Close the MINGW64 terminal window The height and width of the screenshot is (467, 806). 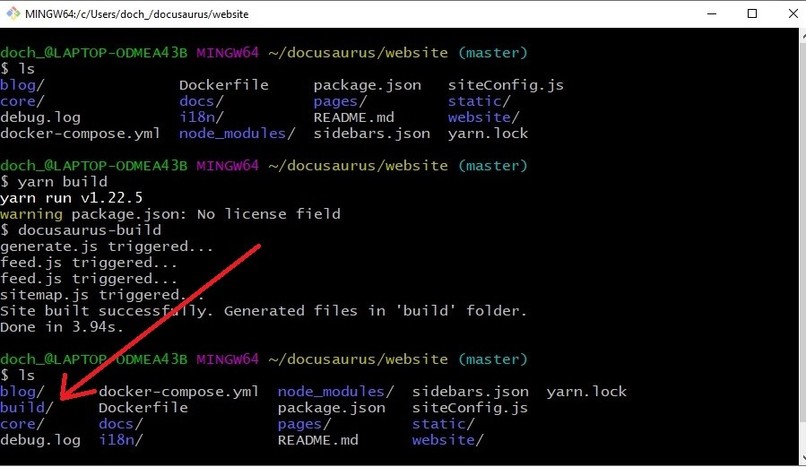click(793, 14)
